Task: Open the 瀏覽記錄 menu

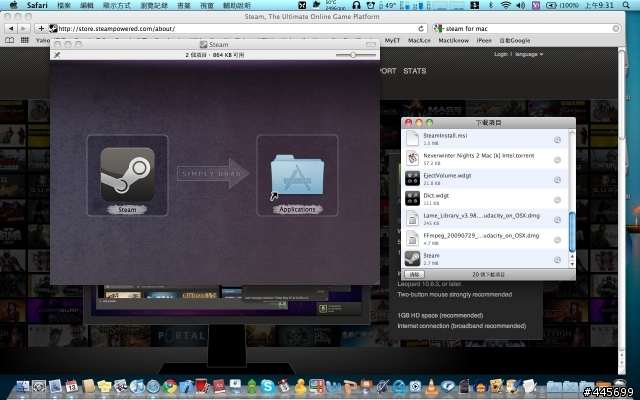Action: (x=154, y=5)
